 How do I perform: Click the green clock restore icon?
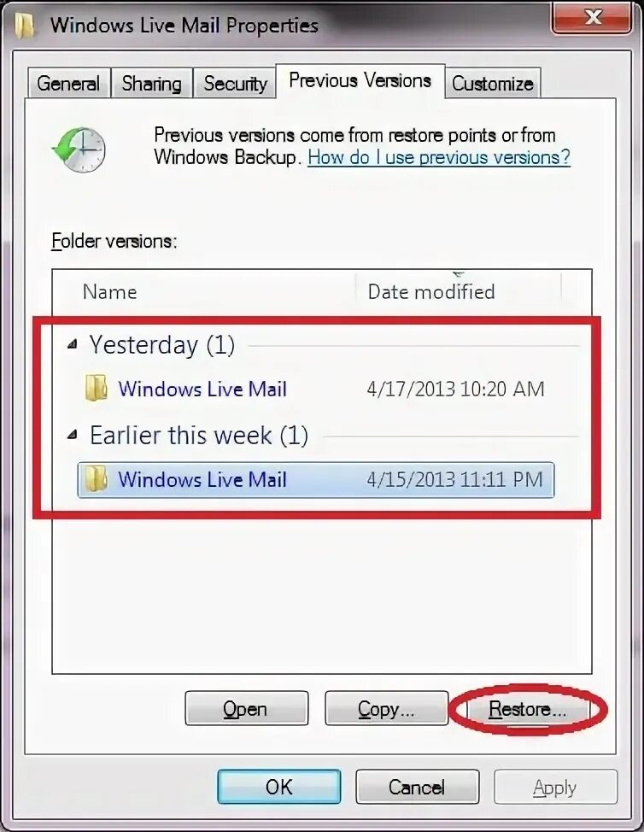(x=79, y=149)
